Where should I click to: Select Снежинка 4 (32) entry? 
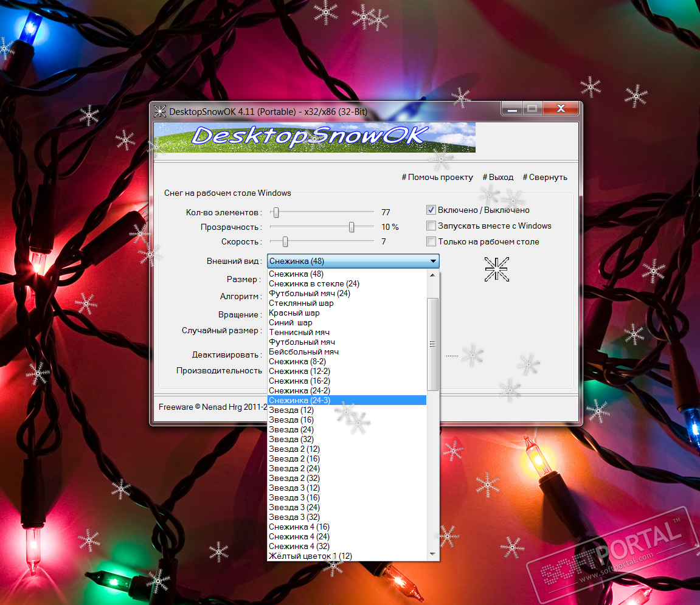347,547
